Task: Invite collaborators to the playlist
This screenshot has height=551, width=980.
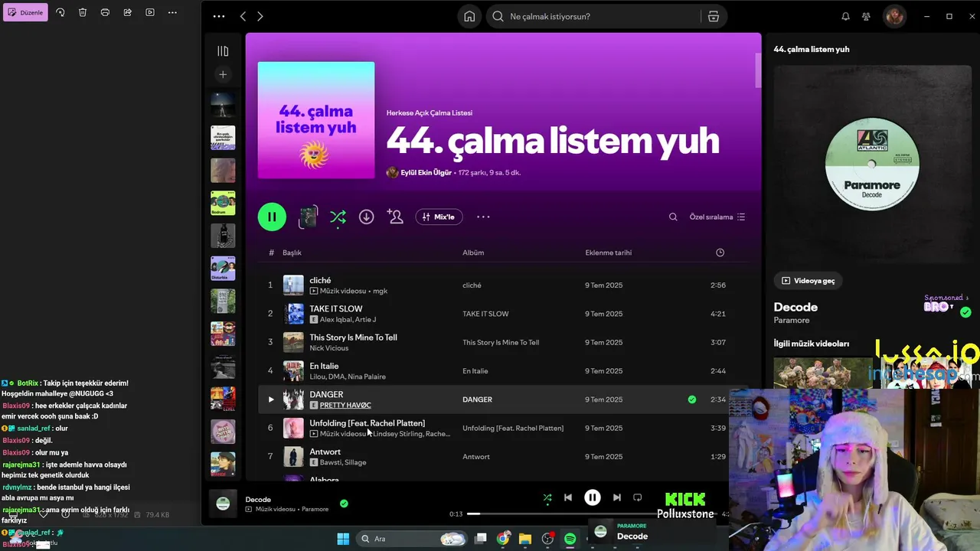Action: coord(395,217)
